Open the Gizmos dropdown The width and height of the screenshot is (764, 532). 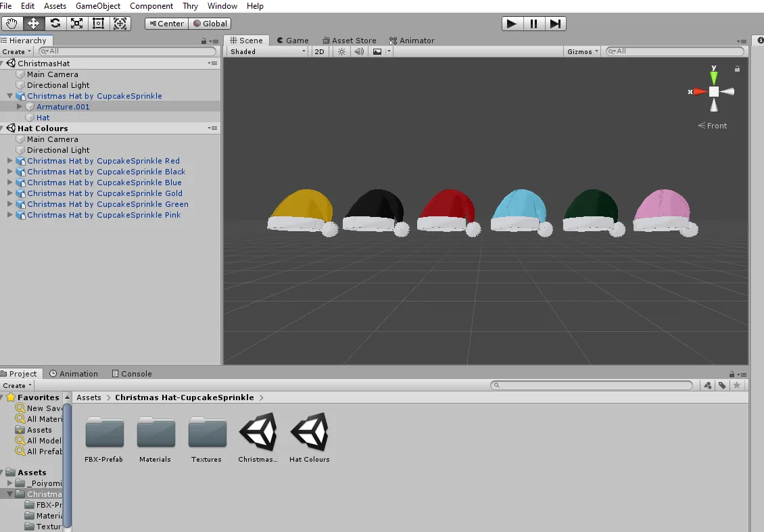581,51
